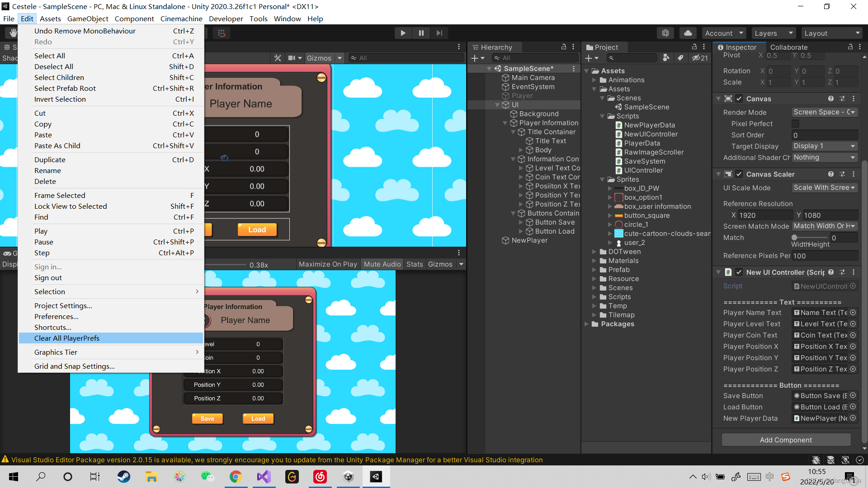This screenshot has height=488, width=868.
Task: Open Visual Studio from the taskbar
Action: [x=264, y=477]
